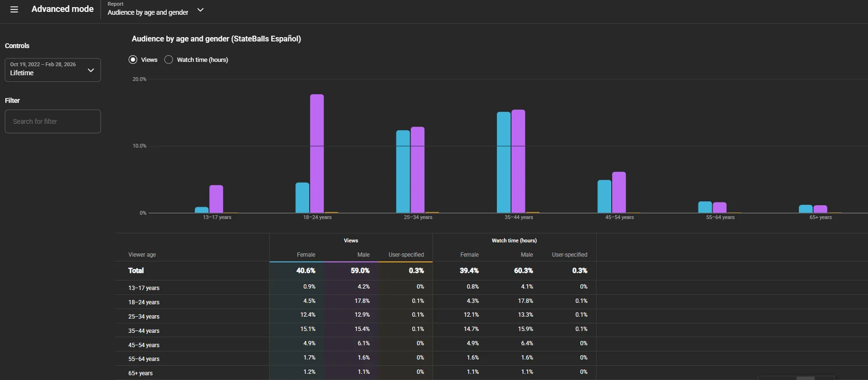
Task: Open the Lifetime date range dropdown
Action: point(53,70)
